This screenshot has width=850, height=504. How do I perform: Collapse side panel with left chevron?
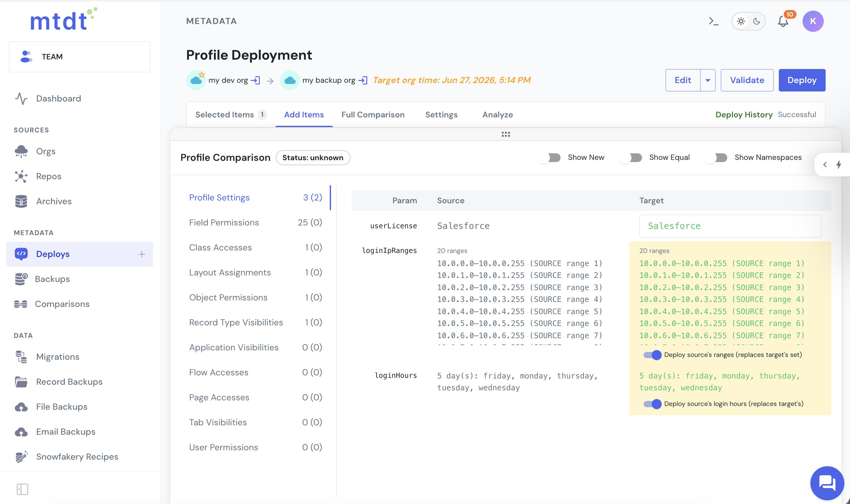[x=825, y=165]
